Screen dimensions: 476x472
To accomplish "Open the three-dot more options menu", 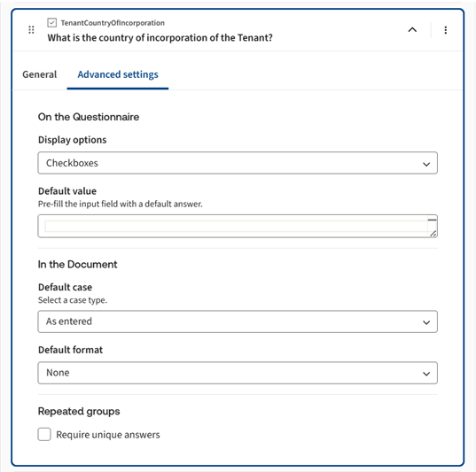I will point(445,30).
